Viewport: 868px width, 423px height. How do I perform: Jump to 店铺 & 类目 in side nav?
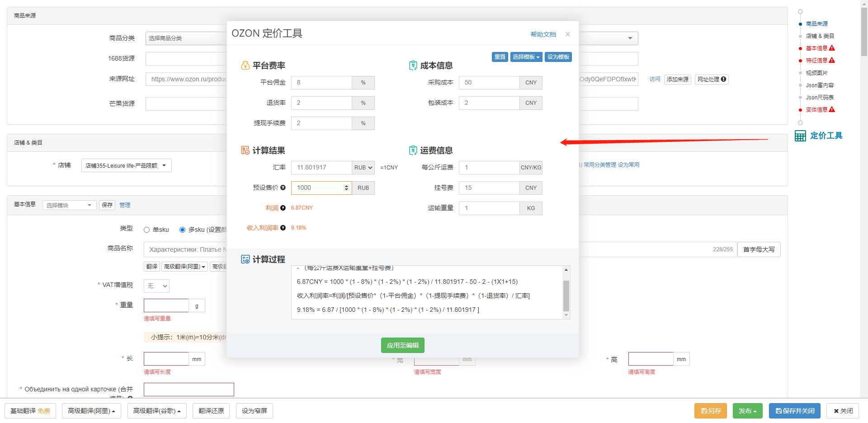(x=820, y=36)
